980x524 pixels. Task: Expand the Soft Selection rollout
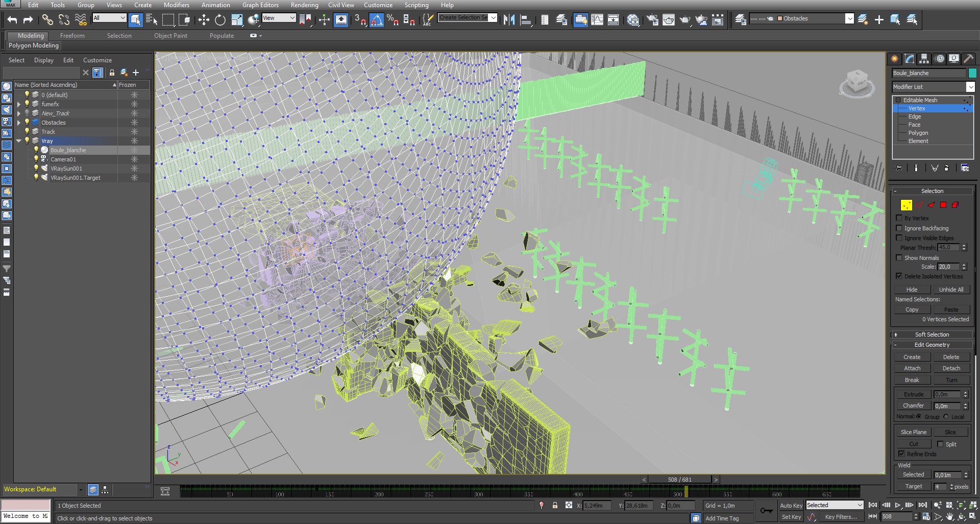(932, 335)
